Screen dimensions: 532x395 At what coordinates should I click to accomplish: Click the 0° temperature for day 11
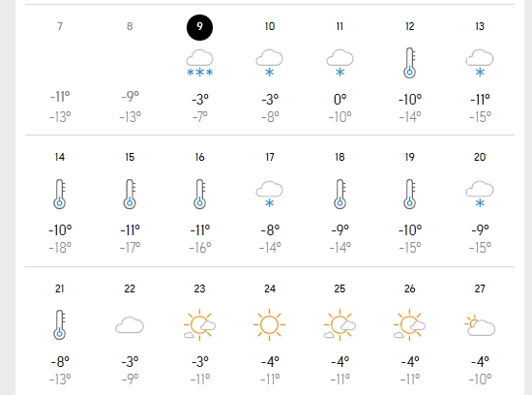(340, 100)
